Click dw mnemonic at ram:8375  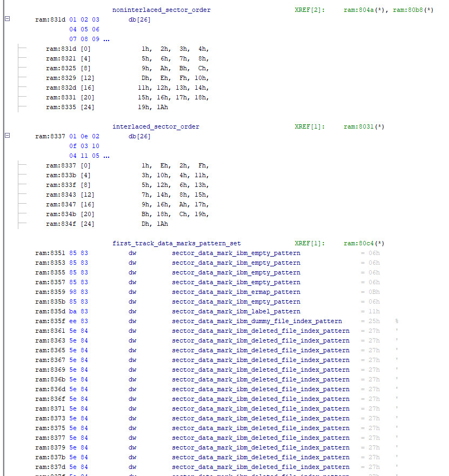132,428
